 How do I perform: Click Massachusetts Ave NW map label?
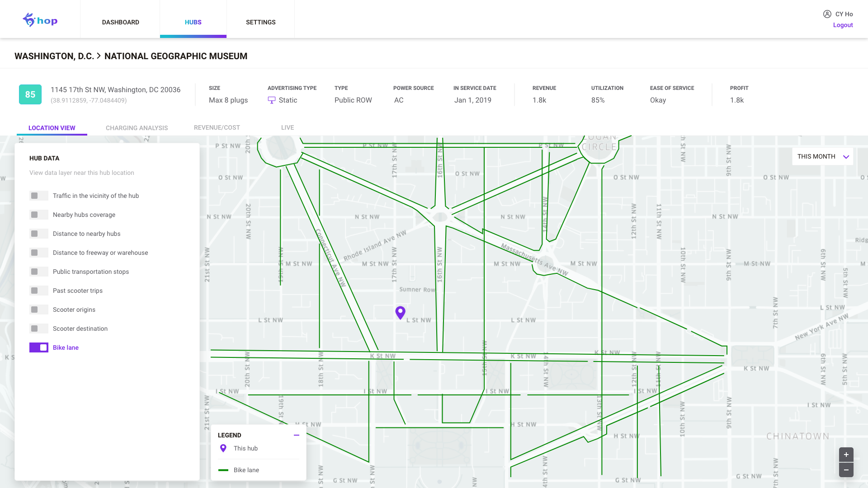pyautogui.click(x=534, y=259)
